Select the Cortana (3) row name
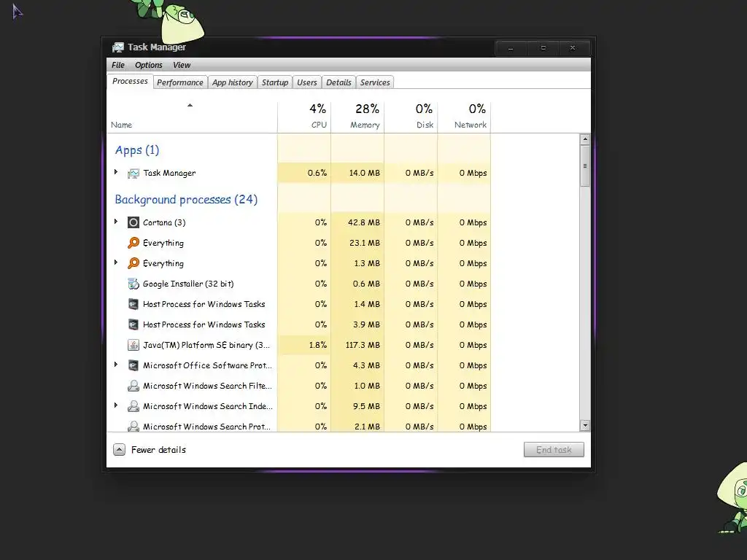 164,222
